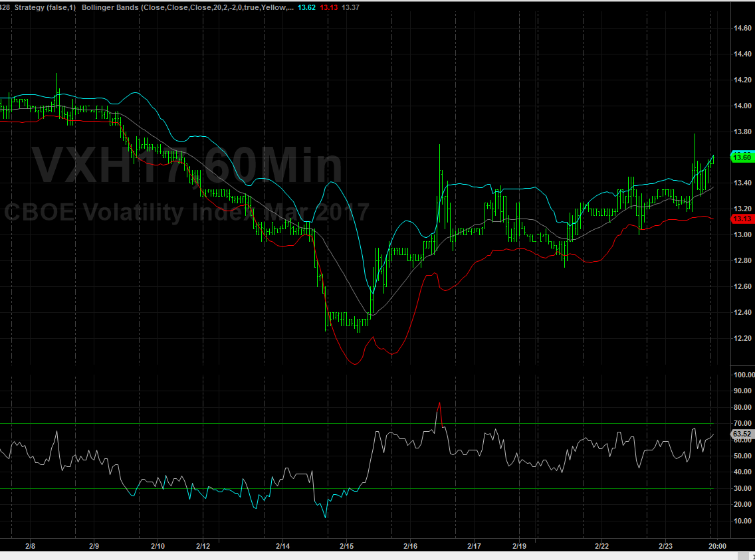Image resolution: width=755 pixels, height=560 pixels.
Task: Click the 100.00 oscillator scale label
Action: tap(742, 375)
